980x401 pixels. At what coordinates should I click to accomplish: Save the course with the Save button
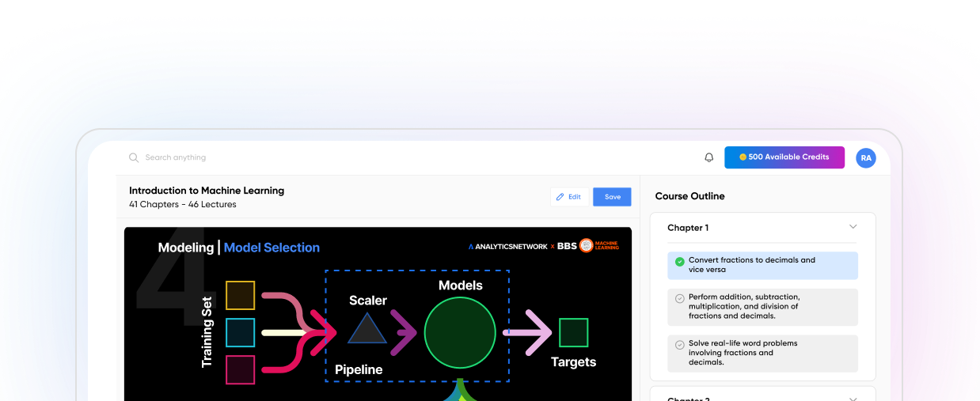[612, 197]
